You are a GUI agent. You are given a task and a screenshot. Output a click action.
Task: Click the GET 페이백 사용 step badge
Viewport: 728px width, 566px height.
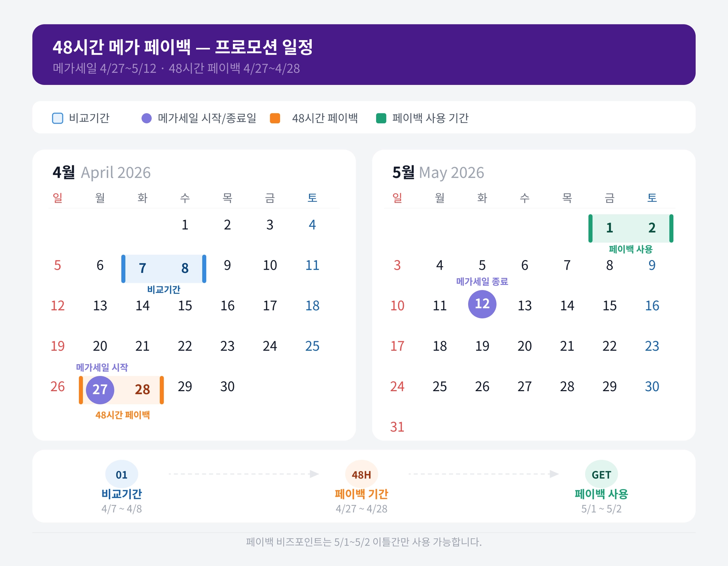(601, 474)
